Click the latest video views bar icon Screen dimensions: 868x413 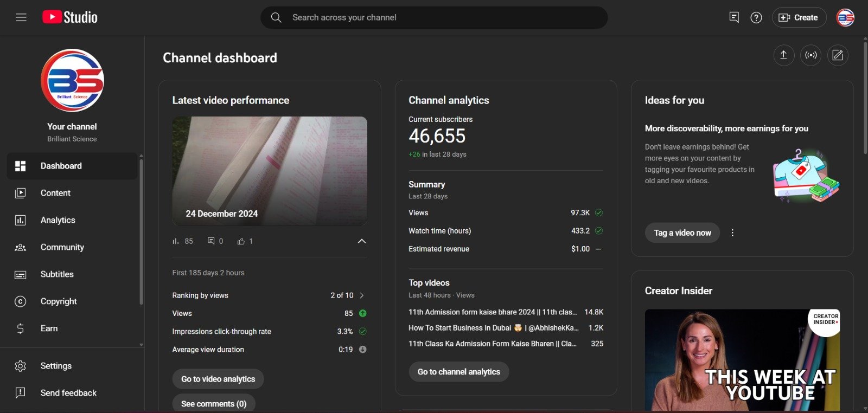176,241
